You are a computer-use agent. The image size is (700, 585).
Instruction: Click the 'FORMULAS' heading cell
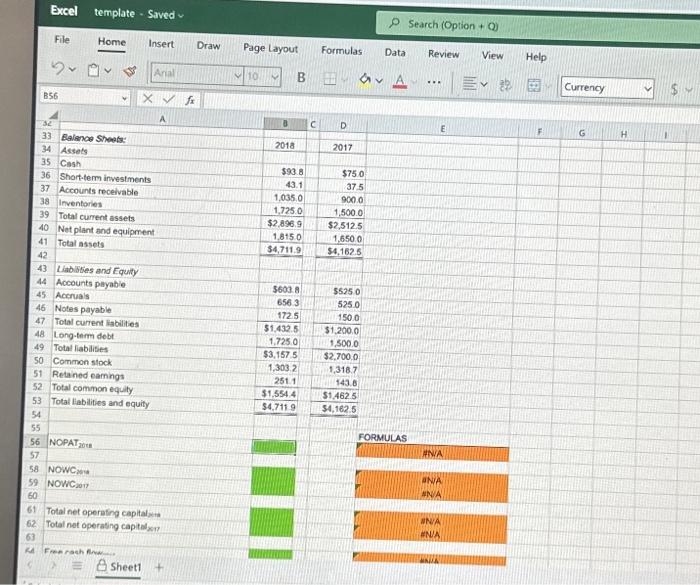pyautogui.click(x=383, y=438)
